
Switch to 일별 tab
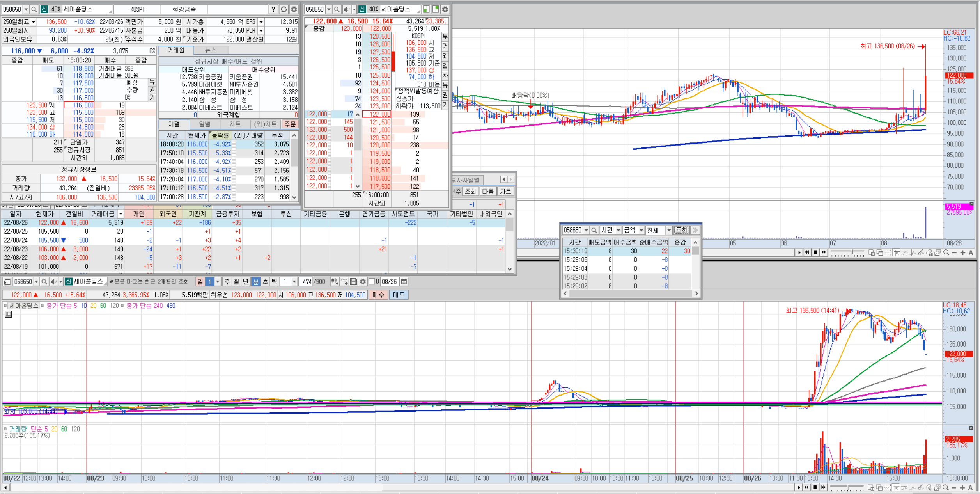pos(205,124)
